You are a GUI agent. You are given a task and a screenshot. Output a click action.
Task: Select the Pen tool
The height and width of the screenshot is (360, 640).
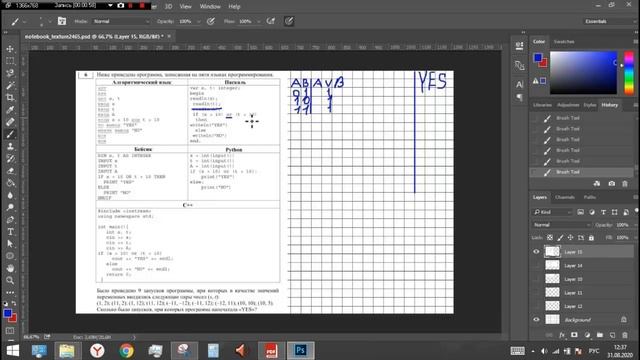coord(10,220)
